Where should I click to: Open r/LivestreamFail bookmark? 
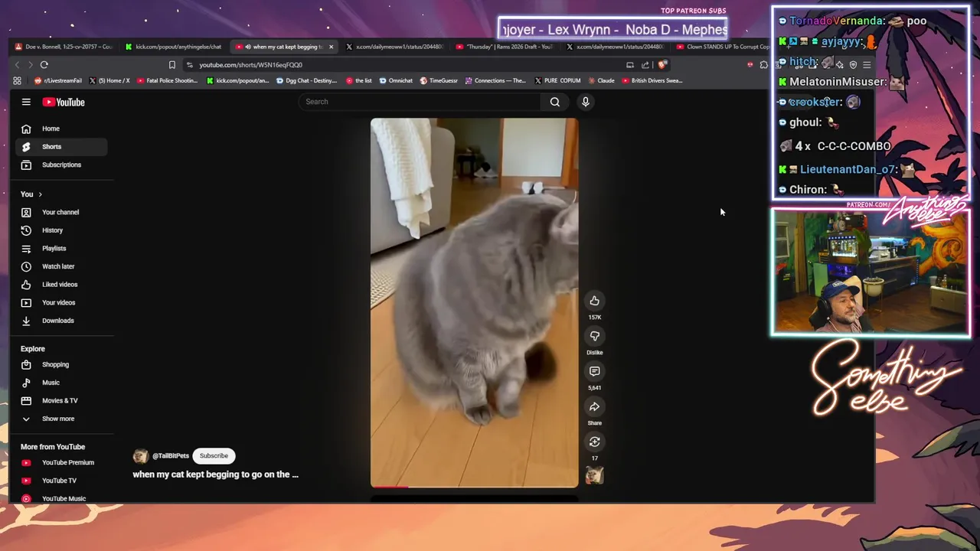pos(58,80)
